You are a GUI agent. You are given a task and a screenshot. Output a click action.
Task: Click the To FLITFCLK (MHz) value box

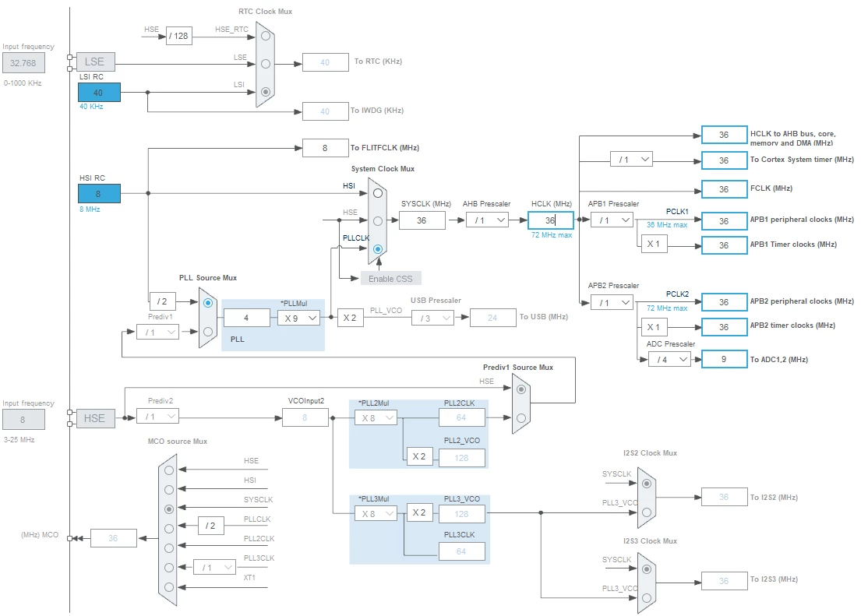(x=326, y=148)
